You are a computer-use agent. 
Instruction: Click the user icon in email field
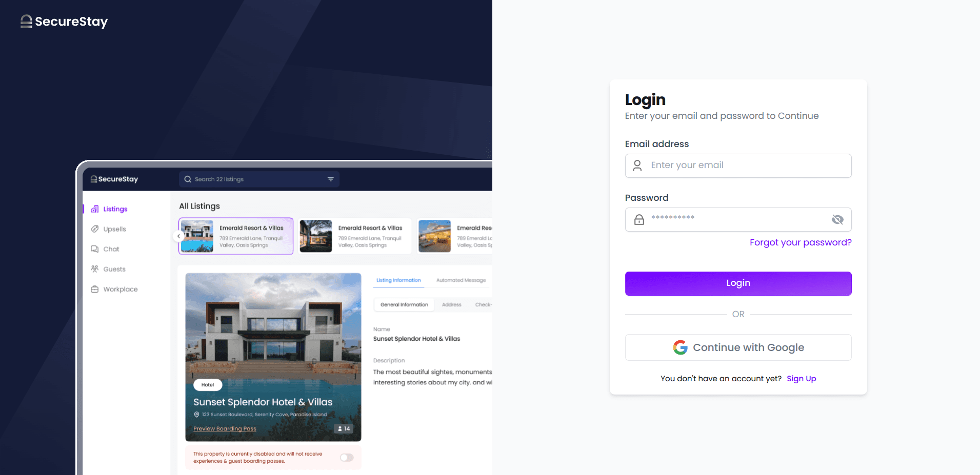point(637,166)
